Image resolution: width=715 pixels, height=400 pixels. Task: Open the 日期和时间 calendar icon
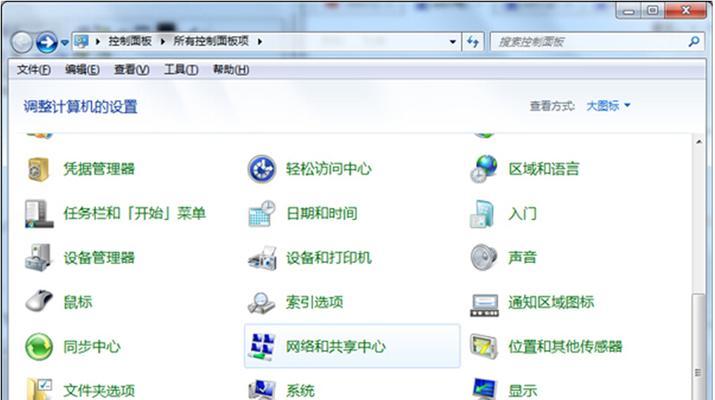click(x=262, y=213)
